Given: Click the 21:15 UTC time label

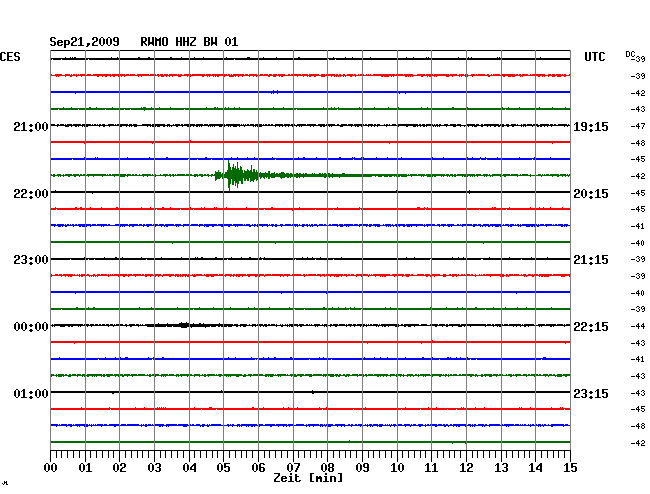Looking at the screenshot, I should click(x=591, y=260).
